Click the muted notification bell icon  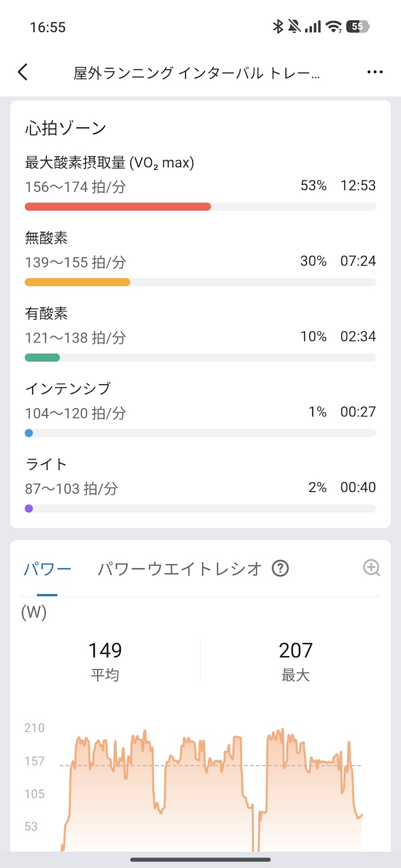coord(294,26)
